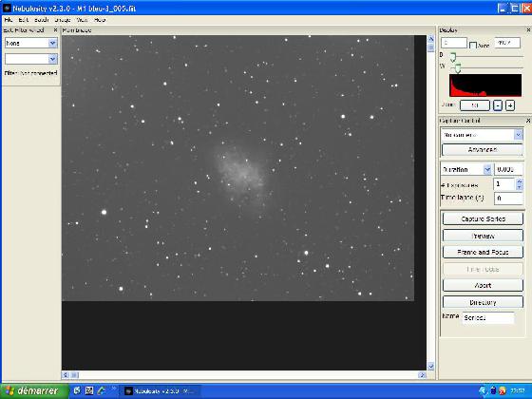The height and width of the screenshot is (399, 532).
Task: Open the filter dropdown showing None
Action: click(31, 43)
